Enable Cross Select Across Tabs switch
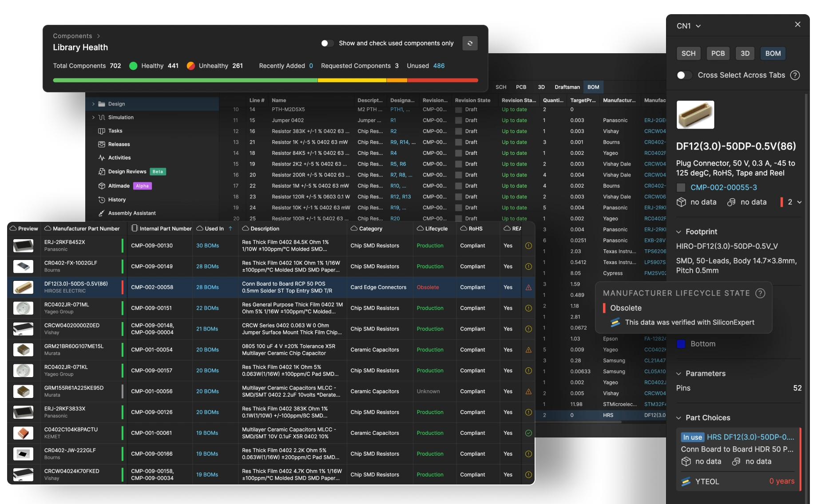The height and width of the screenshot is (504, 817). (x=684, y=75)
